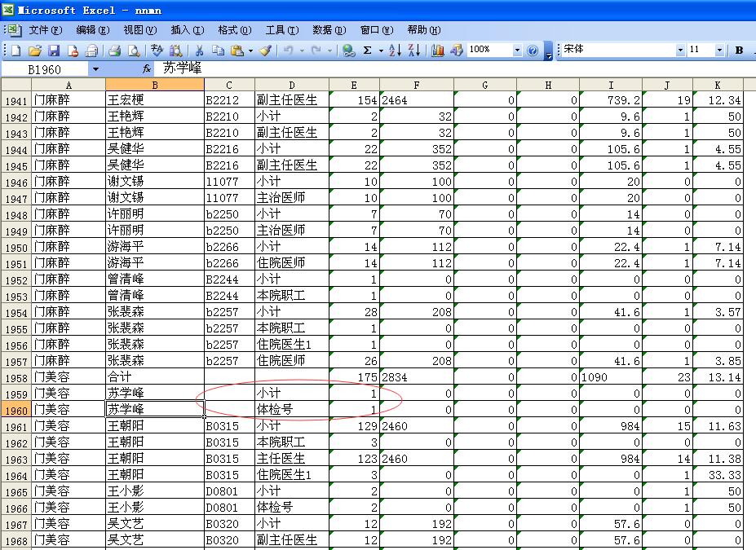
Task: Click cell 2834 in row 1958
Action: coord(417,377)
